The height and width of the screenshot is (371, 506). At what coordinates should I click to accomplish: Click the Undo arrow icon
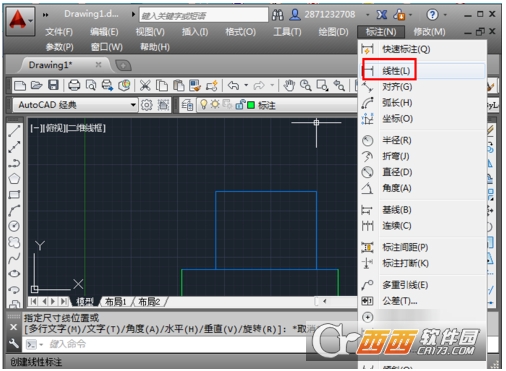coord(233,86)
